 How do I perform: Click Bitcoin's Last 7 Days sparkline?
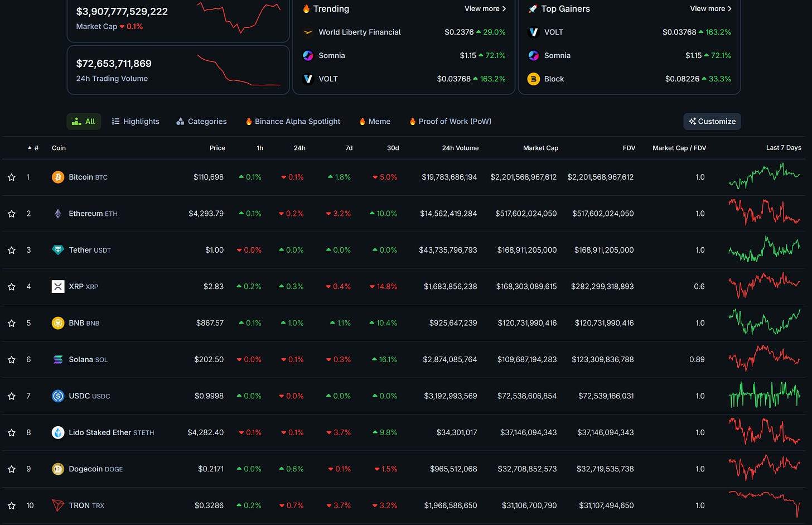(x=765, y=176)
